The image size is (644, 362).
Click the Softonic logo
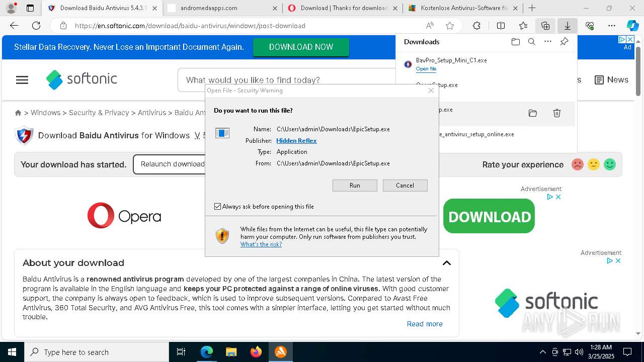82,79
